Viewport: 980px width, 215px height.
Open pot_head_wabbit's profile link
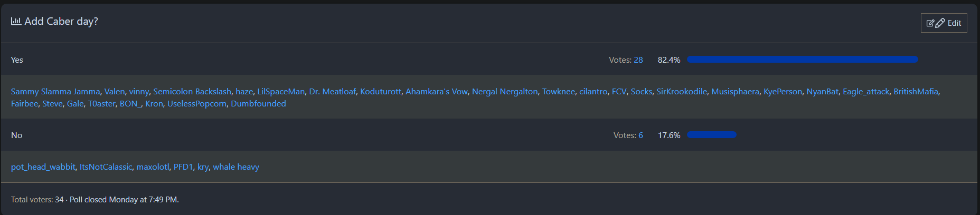pyautogui.click(x=43, y=167)
